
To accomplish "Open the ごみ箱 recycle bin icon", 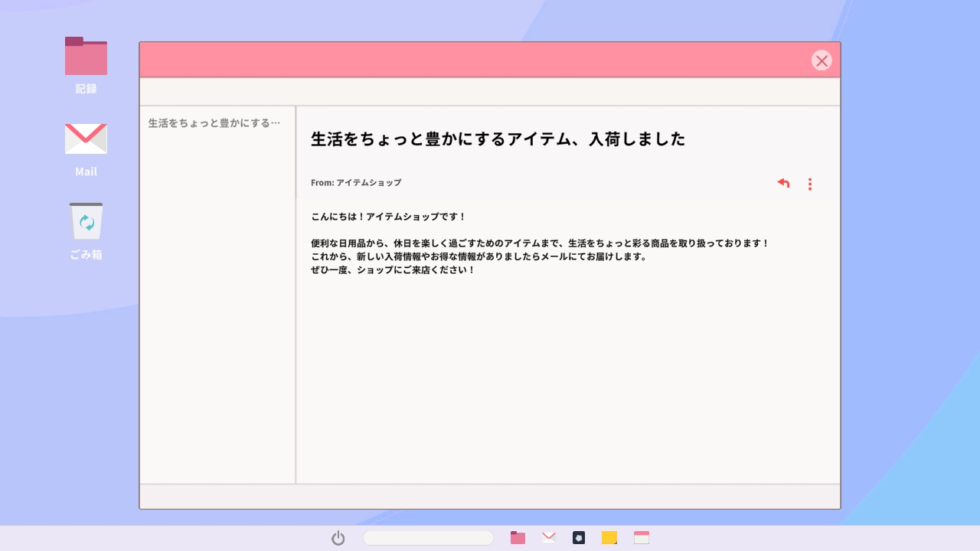I will coord(86,222).
